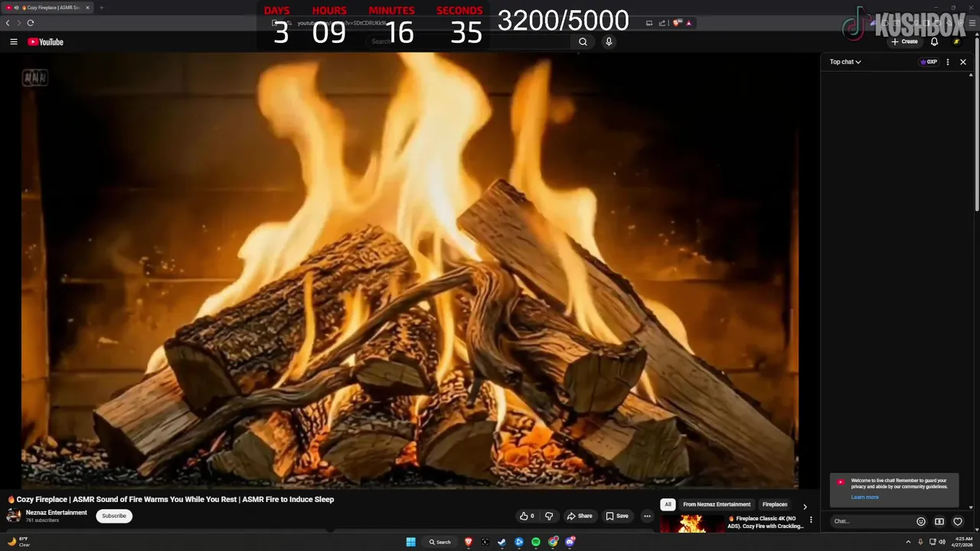Share the fireplace video

(580, 516)
